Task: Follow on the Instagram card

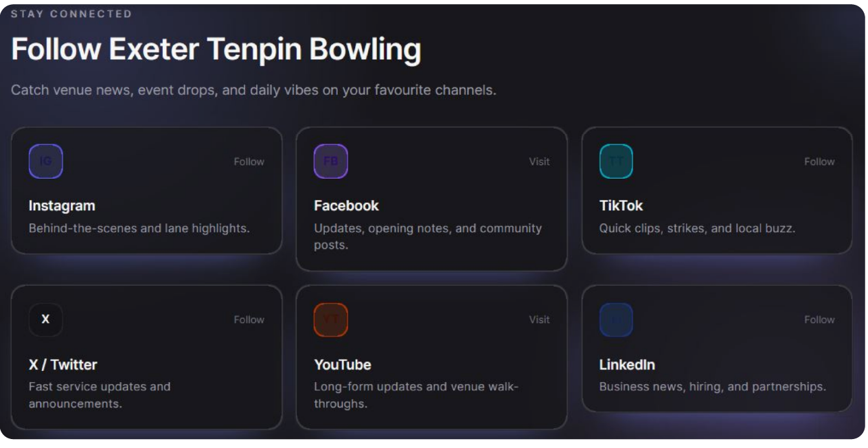Action: [x=249, y=161]
